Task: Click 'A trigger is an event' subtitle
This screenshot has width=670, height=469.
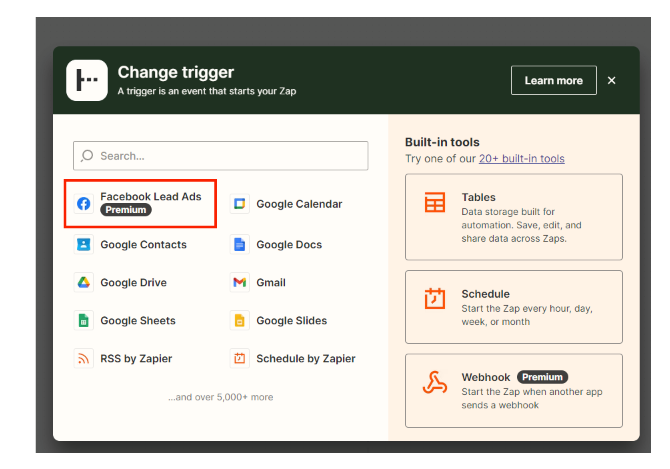Action: click(x=207, y=91)
